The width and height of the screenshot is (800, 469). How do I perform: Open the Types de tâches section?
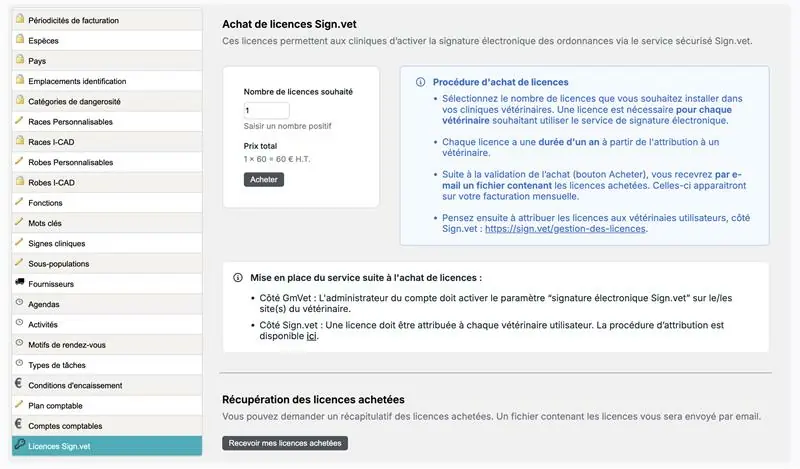pyautogui.click(x=57, y=365)
